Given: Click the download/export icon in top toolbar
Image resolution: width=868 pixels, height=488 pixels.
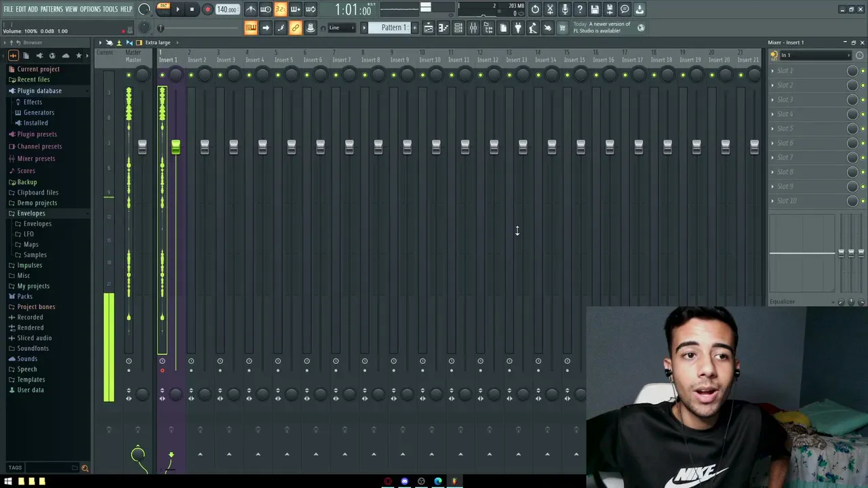Looking at the screenshot, I should click(x=639, y=9).
